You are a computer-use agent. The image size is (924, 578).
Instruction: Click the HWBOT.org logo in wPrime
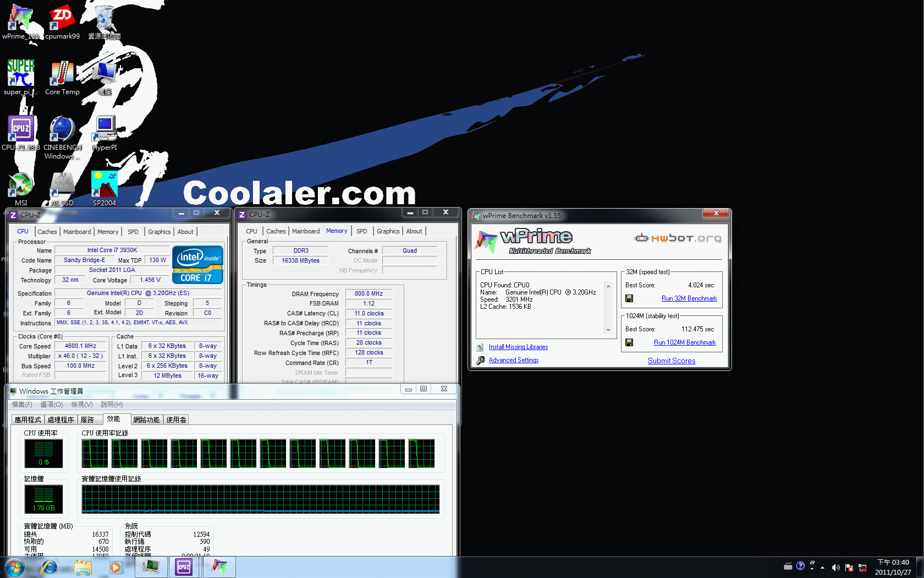(x=678, y=238)
